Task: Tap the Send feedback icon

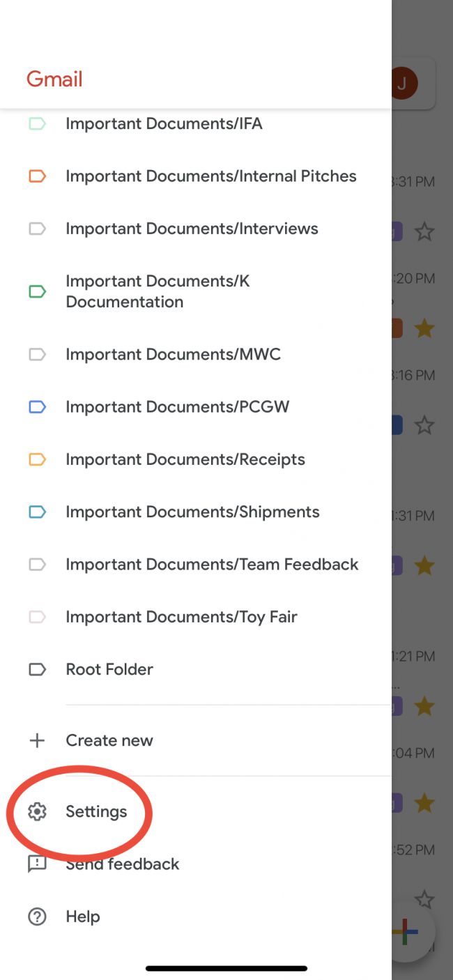Action: [x=37, y=864]
